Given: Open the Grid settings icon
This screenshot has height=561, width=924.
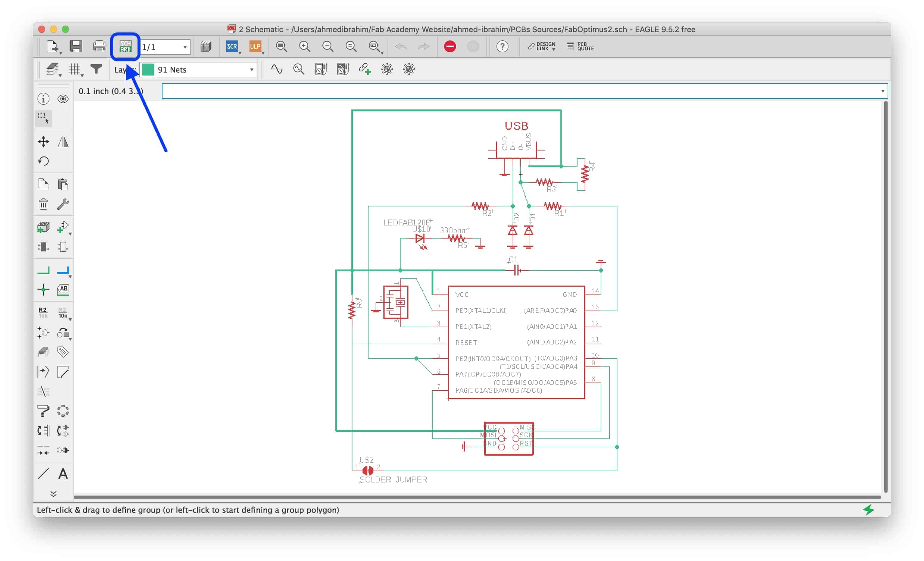Looking at the screenshot, I should point(75,69).
